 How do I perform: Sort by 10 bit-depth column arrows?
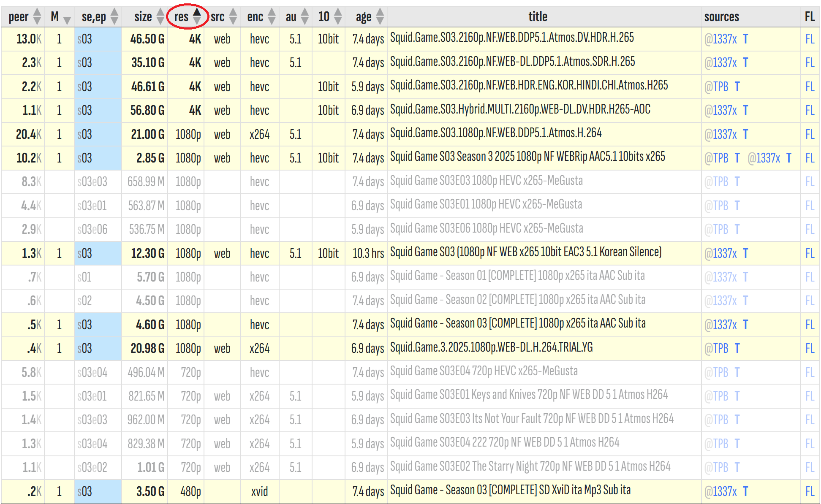click(x=337, y=17)
